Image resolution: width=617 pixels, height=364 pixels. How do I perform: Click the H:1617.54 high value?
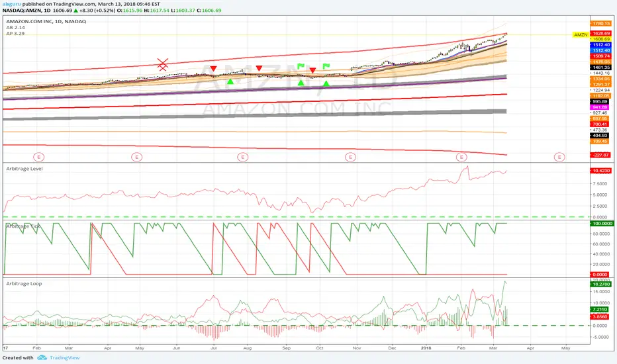tap(157, 10)
